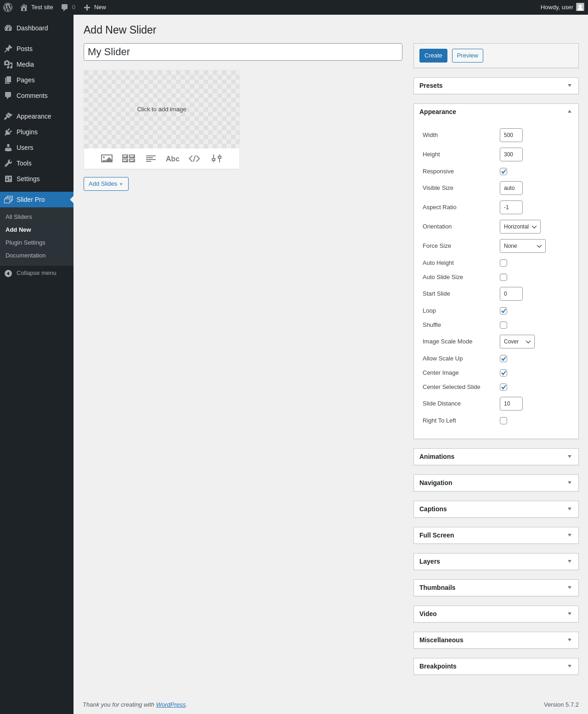Open the Test site link
The height and width of the screenshot is (714, 588).
(37, 7)
